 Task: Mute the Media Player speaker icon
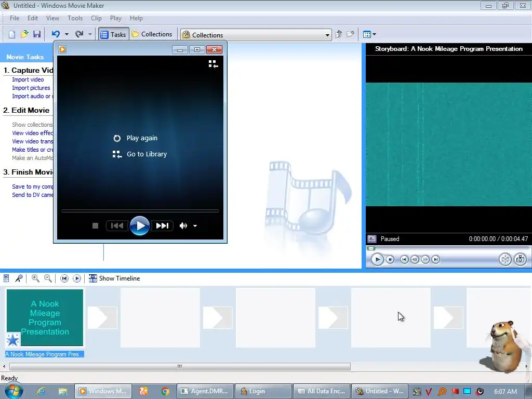tap(183, 225)
